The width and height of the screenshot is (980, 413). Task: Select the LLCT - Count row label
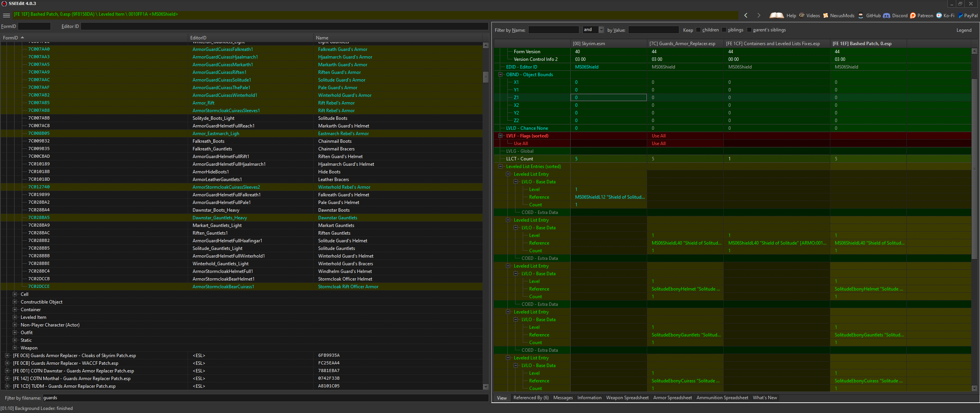[519, 159]
